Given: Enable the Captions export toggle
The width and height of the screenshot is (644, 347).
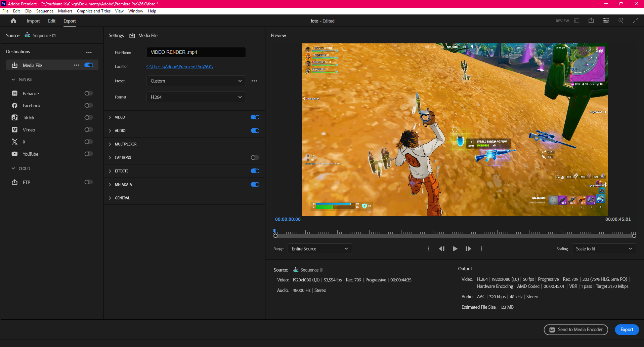Looking at the screenshot, I should tap(254, 157).
